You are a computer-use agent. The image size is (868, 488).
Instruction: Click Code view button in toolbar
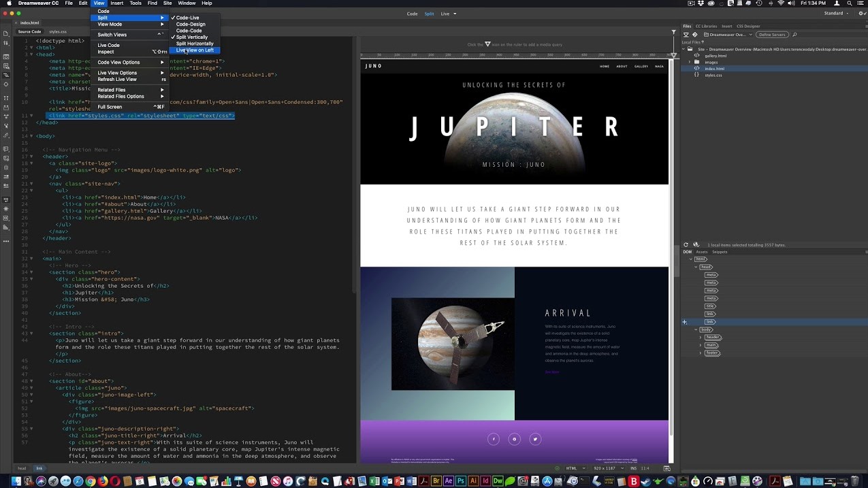click(x=412, y=14)
